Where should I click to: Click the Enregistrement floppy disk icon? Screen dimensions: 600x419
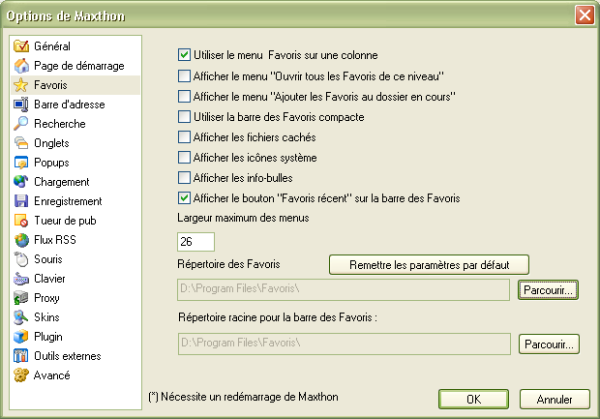pos(21,201)
